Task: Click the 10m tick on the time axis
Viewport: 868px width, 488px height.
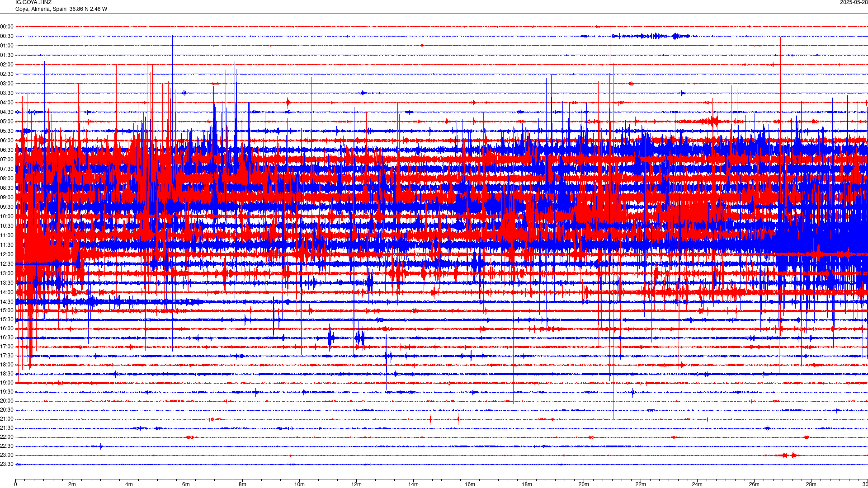Action: tap(299, 484)
